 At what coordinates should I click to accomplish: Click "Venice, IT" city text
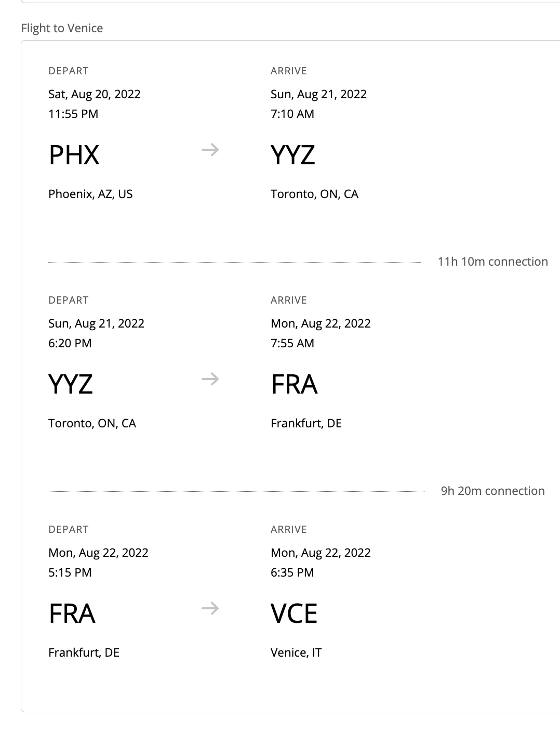click(296, 652)
